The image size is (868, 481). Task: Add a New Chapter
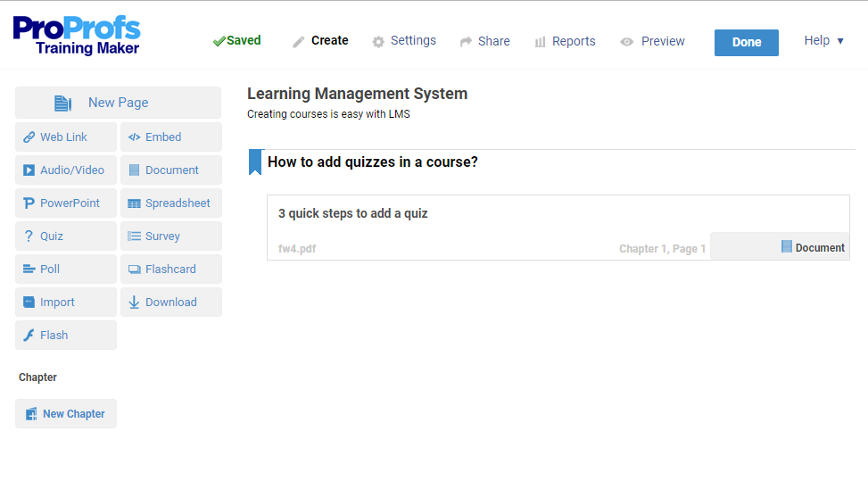(x=66, y=414)
